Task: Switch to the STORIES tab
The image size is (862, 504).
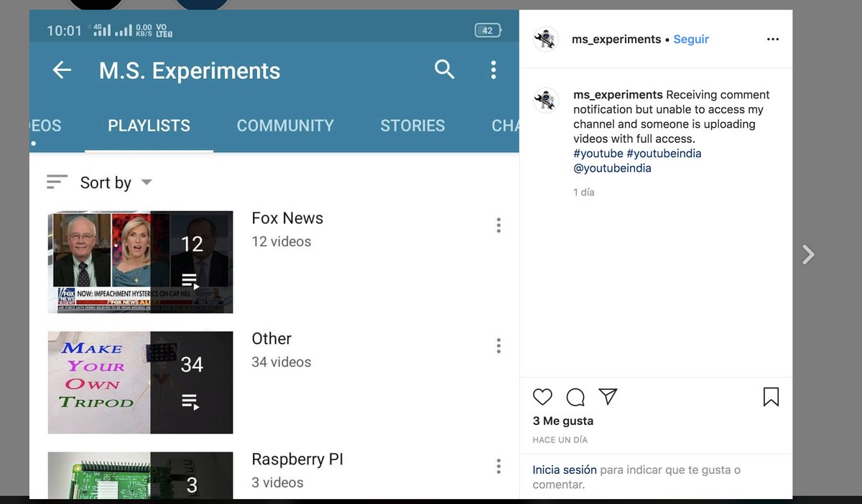Action: pos(412,126)
